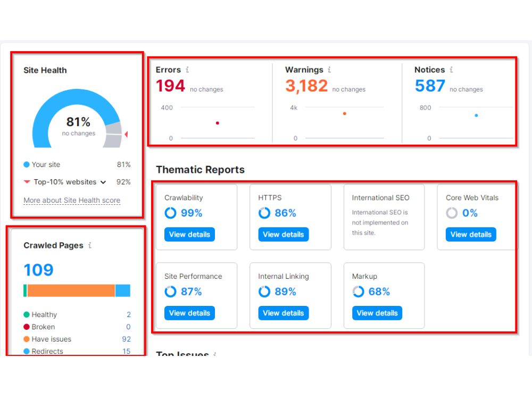Click the red Top-10% websites triangle marker
The image size is (532, 399).
(27, 182)
